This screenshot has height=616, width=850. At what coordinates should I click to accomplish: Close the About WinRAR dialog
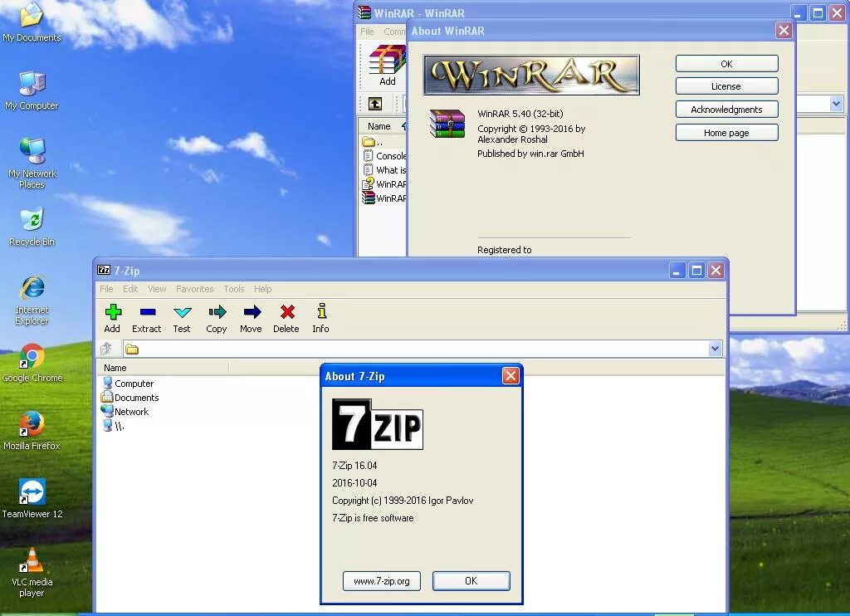tap(784, 31)
